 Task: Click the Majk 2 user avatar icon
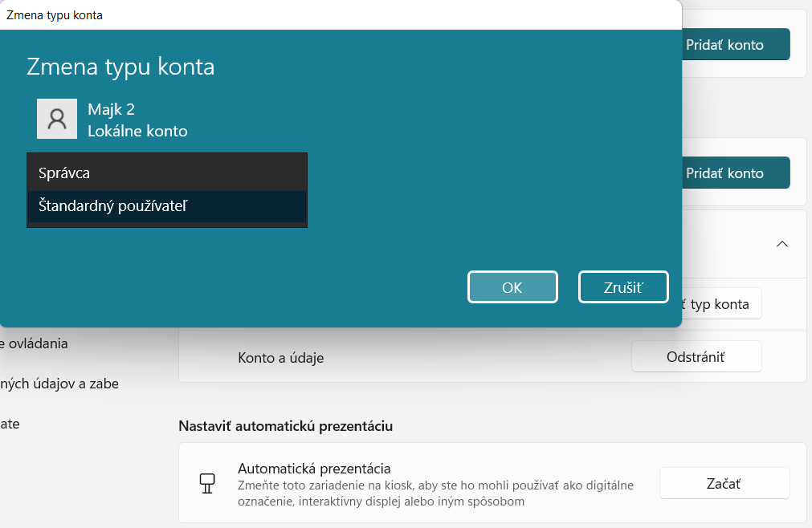pos(57,119)
